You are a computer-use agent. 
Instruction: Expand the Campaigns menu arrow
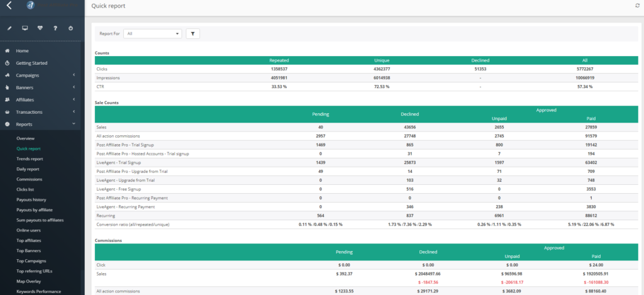[x=74, y=75]
